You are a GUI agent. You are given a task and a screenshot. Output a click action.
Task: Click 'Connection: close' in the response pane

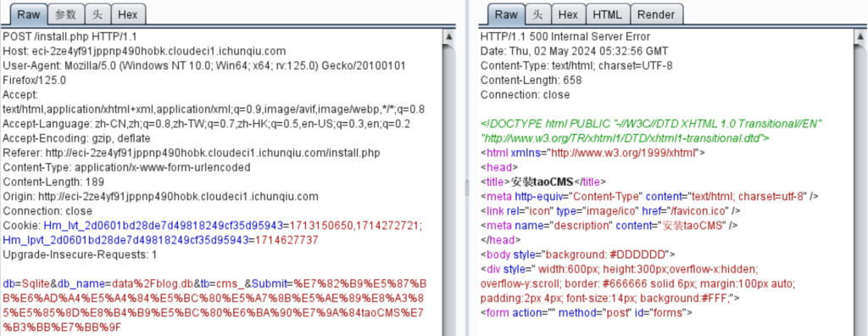pos(525,95)
